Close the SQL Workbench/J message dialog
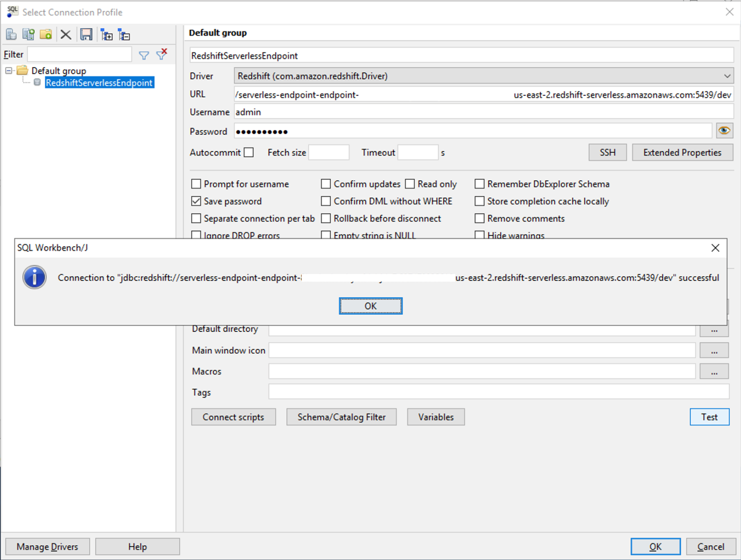Image resolution: width=741 pixels, height=560 pixels. [x=715, y=248]
